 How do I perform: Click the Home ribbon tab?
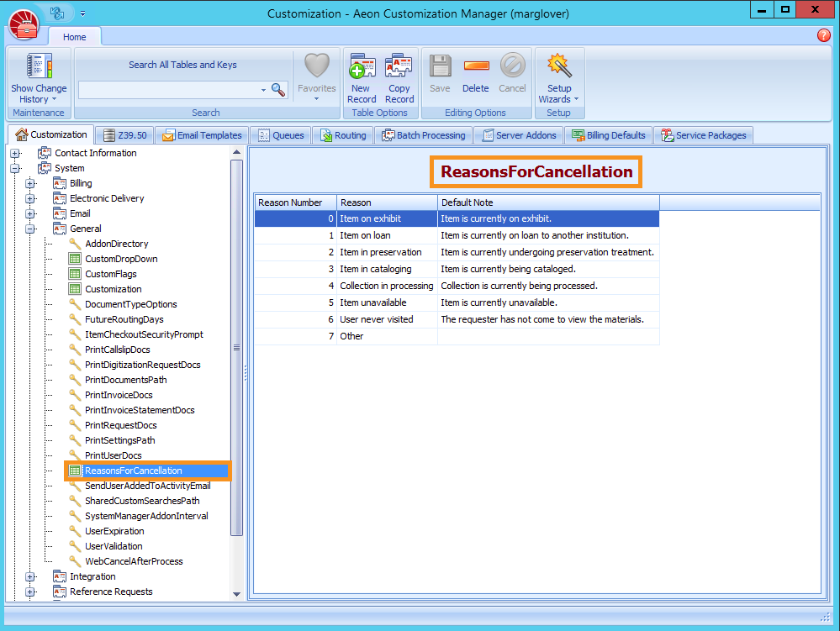point(74,37)
